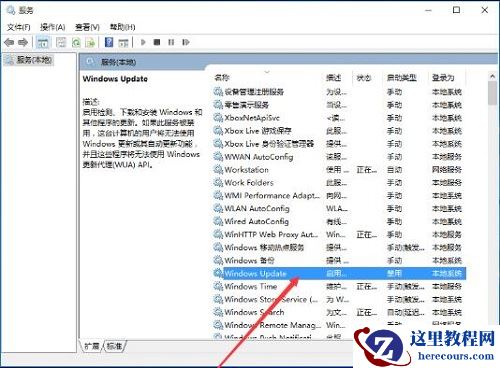Viewport: 500px width, 368px height.
Task: Click 手动触发... startup type of Windows Time
Action: tap(406, 286)
